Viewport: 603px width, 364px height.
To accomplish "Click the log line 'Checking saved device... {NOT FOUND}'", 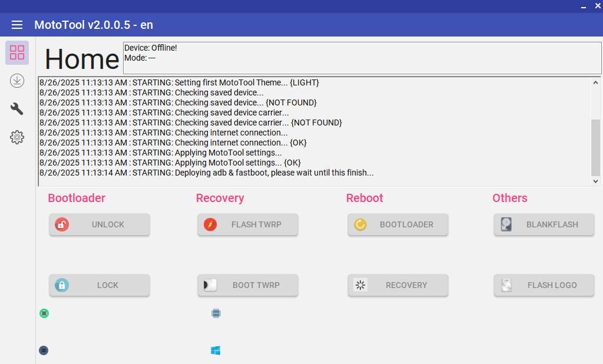I will tap(178, 102).
